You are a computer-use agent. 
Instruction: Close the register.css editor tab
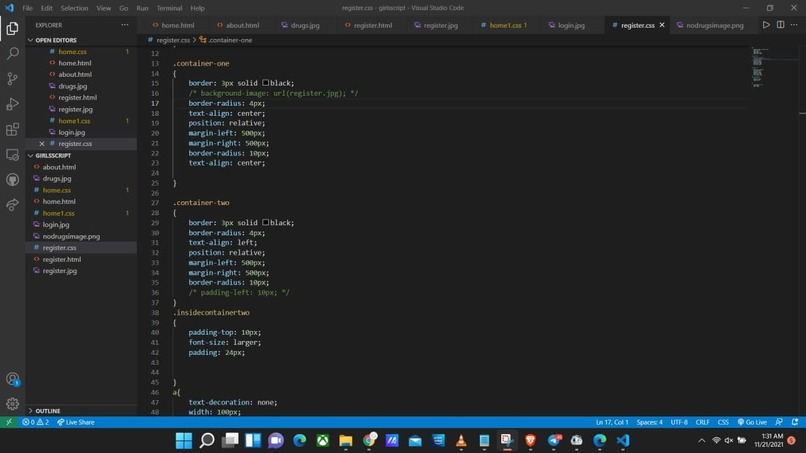pos(662,25)
